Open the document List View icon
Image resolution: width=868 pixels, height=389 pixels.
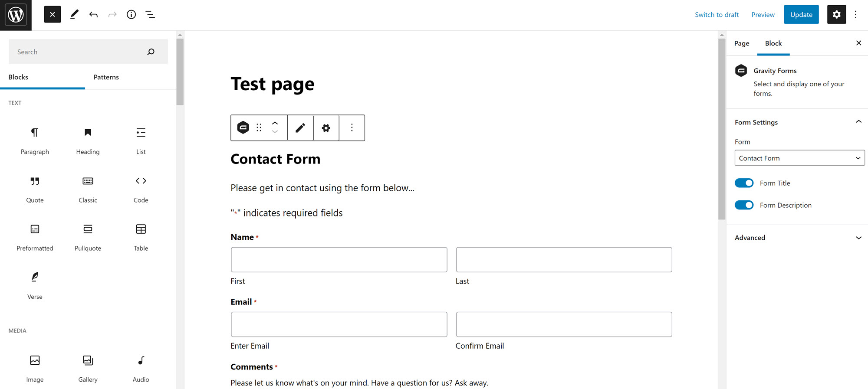pyautogui.click(x=150, y=15)
